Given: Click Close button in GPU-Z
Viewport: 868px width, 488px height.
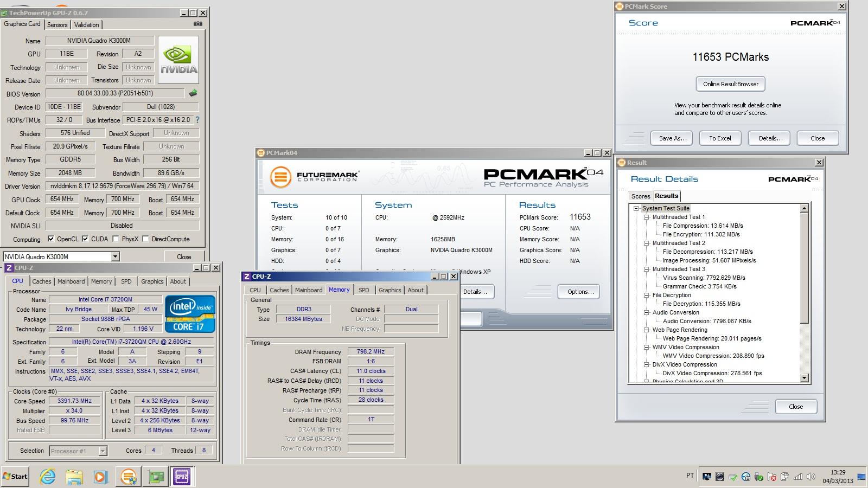Looking at the screenshot, I should click(184, 257).
